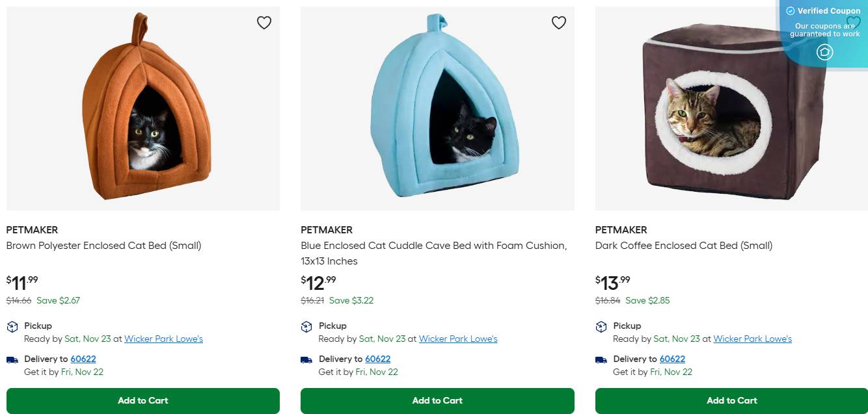Toggle heart on Blue Cuddle Cave Bed
Viewport: 868px width, 414px height.
coord(558,23)
